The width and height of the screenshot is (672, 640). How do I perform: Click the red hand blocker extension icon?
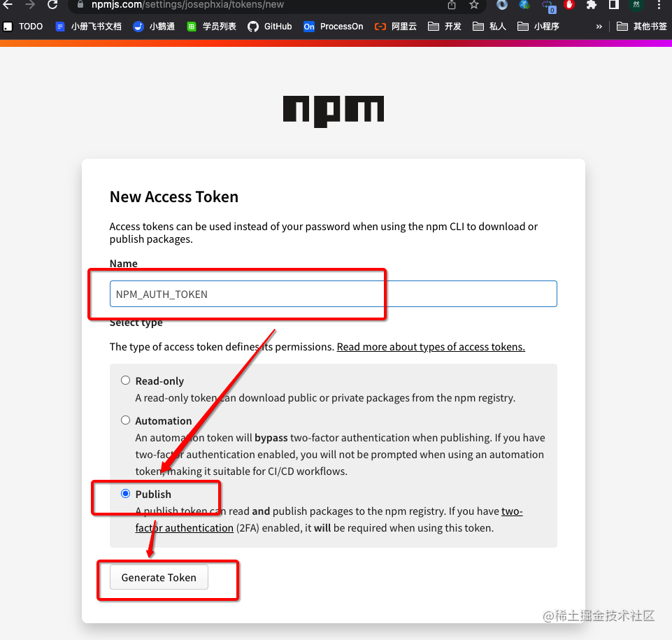point(569,5)
